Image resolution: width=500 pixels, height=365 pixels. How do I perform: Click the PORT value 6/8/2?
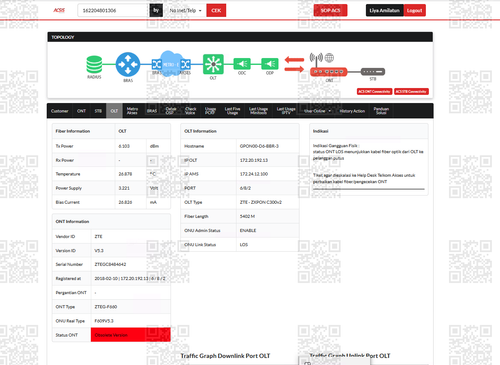pyautogui.click(x=245, y=188)
